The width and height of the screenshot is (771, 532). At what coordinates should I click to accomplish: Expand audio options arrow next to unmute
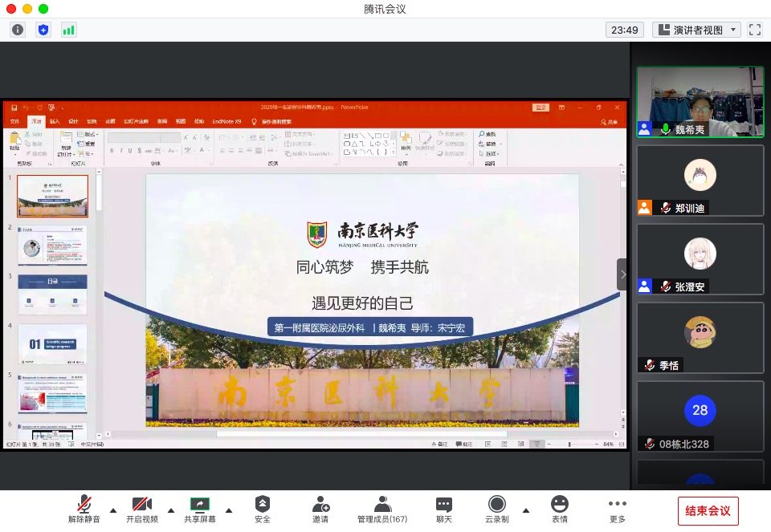click(x=113, y=510)
